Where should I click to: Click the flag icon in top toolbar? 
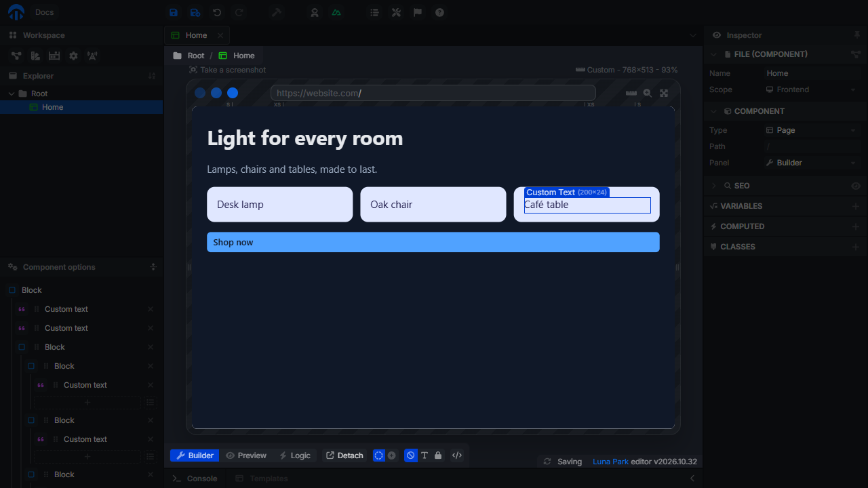click(x=418, y=12)
